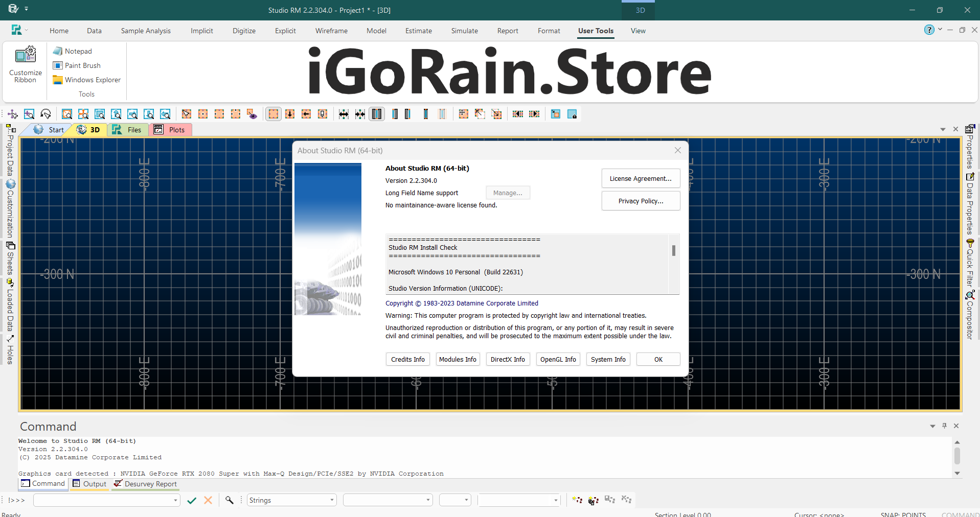The image size is (980, 517).
Task: Cancel command input with red cross
Action: click(x=208, y=500)
